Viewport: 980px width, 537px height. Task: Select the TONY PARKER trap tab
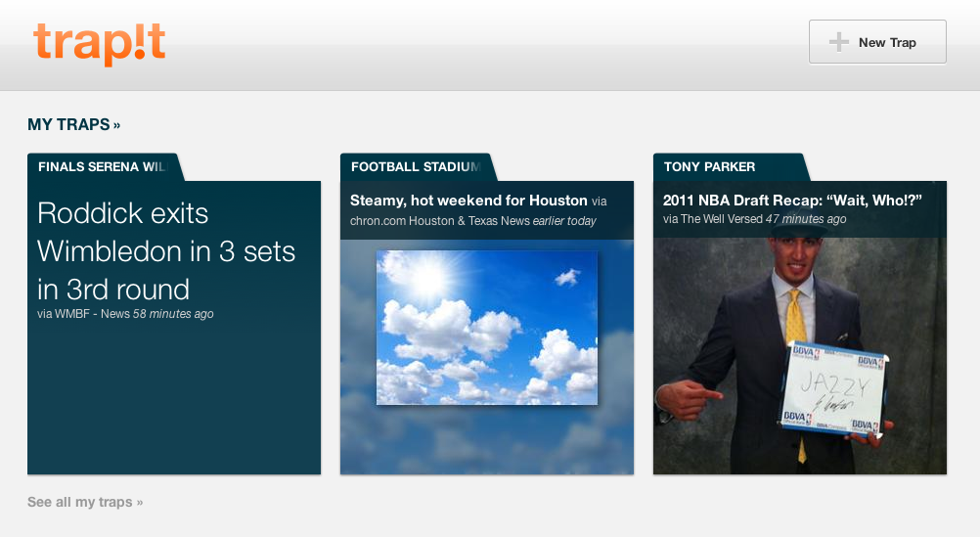pos(731,167)
